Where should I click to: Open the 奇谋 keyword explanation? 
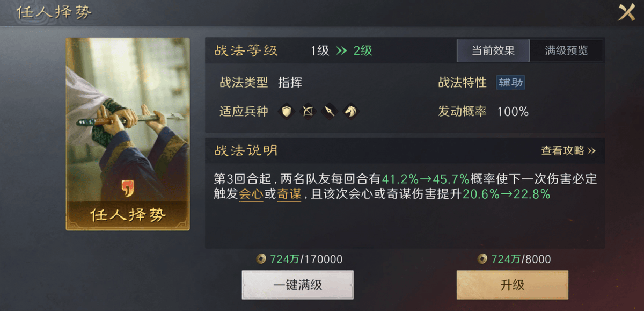point(289,194)
